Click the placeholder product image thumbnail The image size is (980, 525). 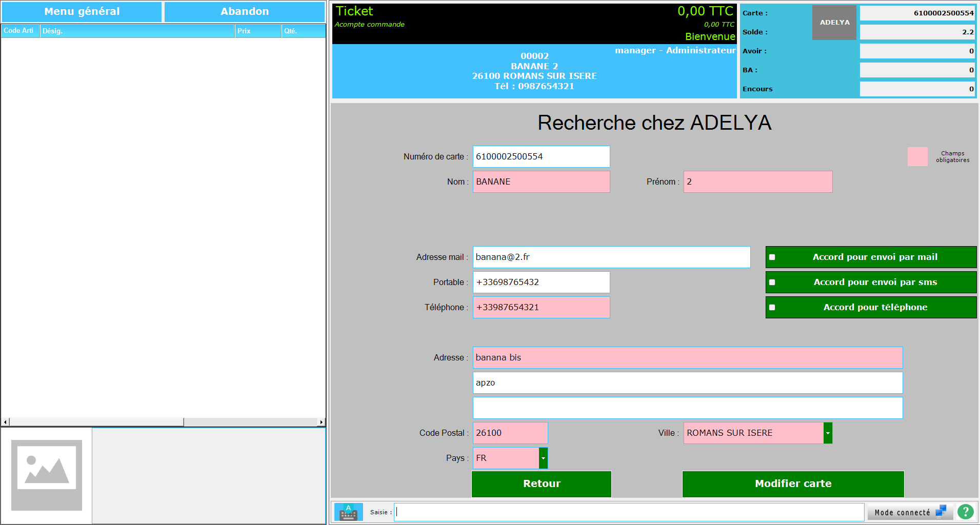pyautogui.click(x=47, y=475)
